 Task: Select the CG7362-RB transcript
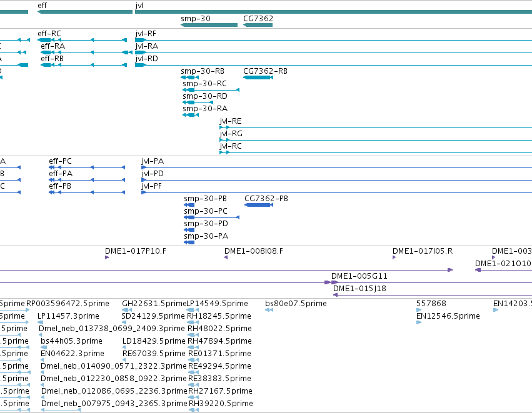coord(258,77)
